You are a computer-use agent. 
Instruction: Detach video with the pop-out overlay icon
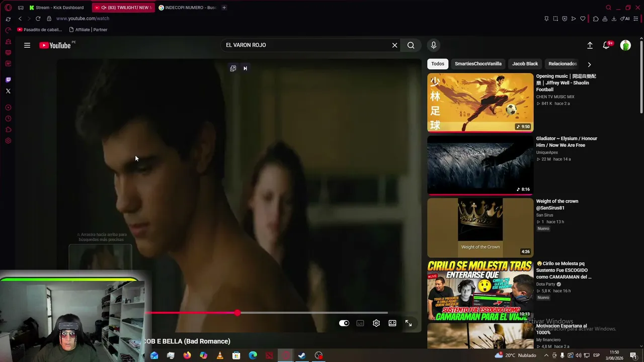[233, 68]
